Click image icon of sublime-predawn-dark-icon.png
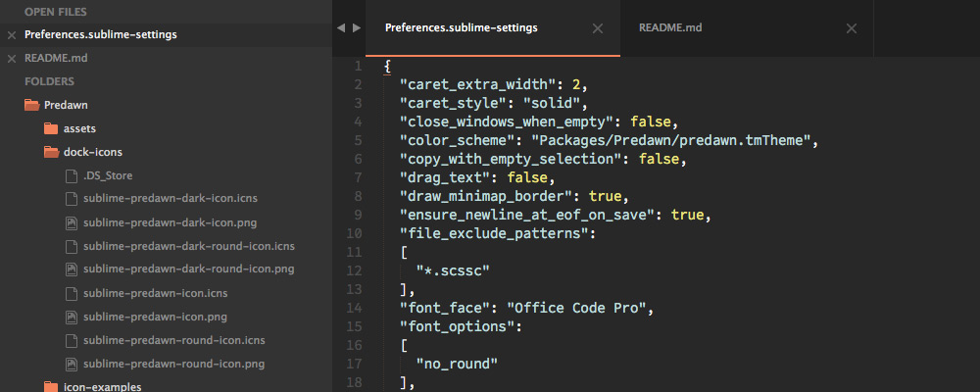Viewport: 980px width, 392px height. click(x=72, y=222)
